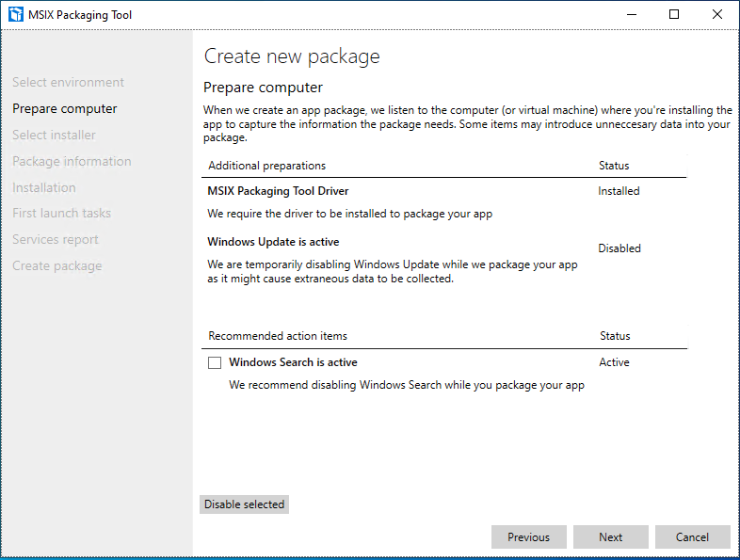
Task: Close the MSIX Packaging Tool window
Action: click(716, 15)
